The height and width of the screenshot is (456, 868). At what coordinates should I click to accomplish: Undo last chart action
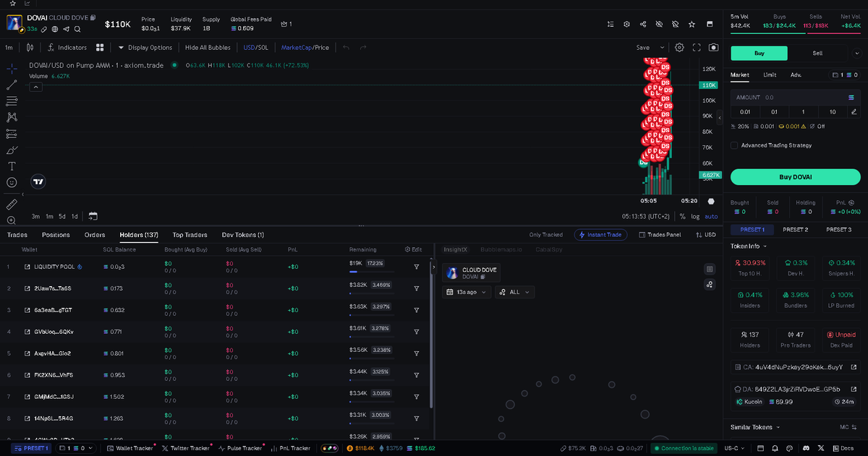[x=346, y=48]
